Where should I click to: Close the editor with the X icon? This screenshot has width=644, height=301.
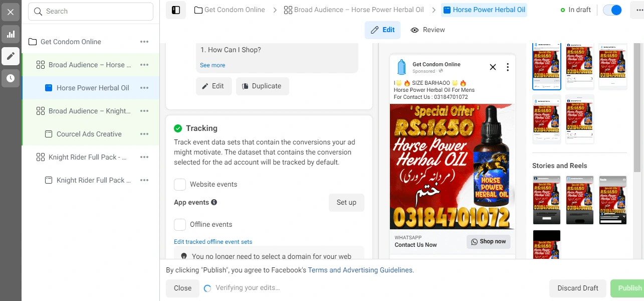11,12
